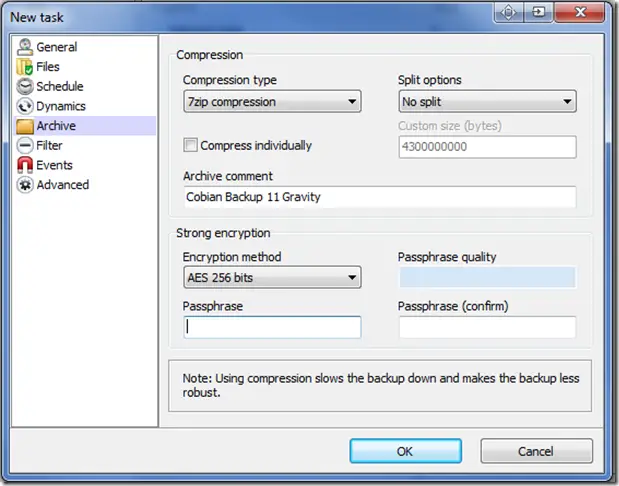Click the General section icon
This screenshot has height=486, width=619.
pos(25,47)
